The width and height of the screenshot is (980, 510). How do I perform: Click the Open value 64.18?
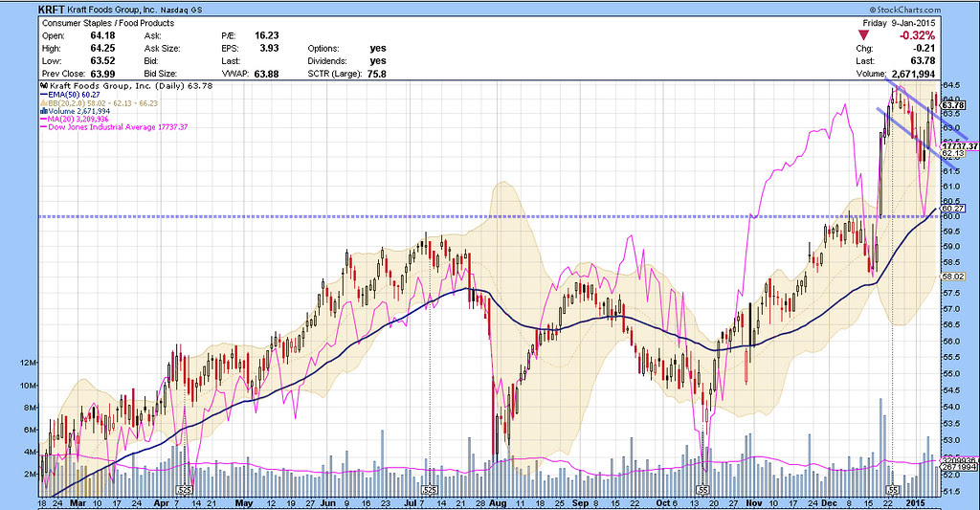tap(102, 35)
